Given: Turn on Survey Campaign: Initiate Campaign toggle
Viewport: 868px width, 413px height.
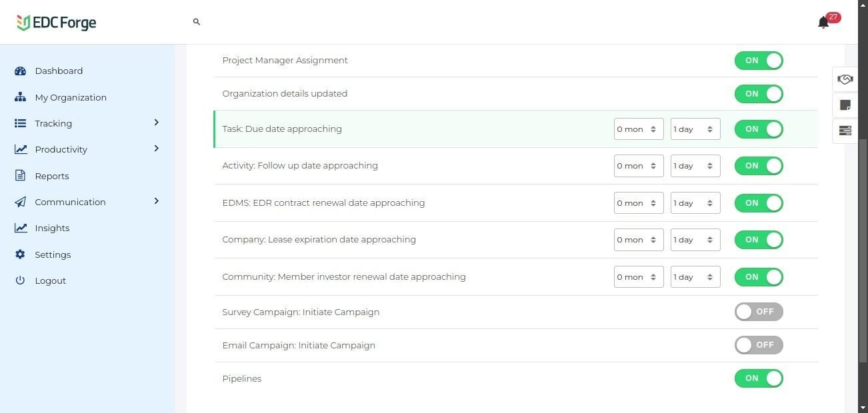Looking at the screenshot, I should [x=759, y=312].
